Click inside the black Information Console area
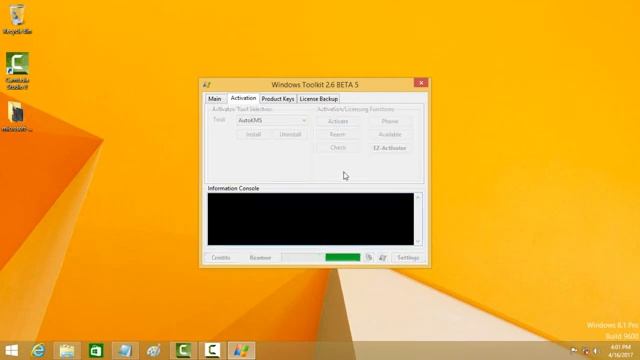 click(x=310, y=219)
